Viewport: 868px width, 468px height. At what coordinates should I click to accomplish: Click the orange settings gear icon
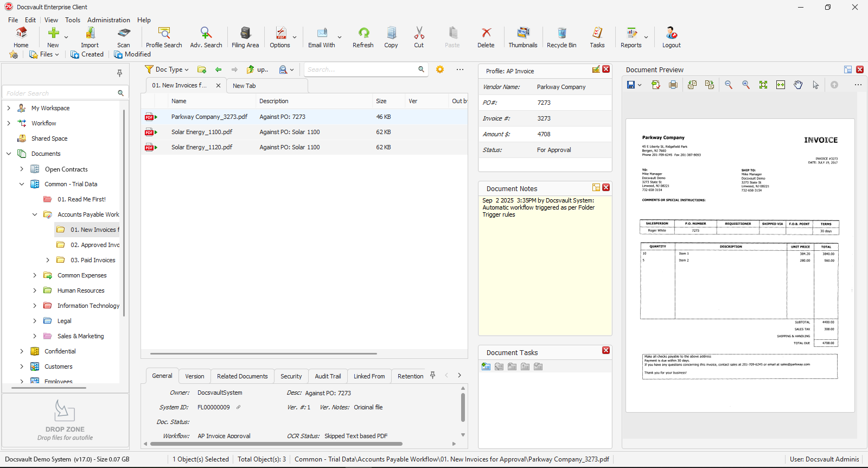(440, 69)
